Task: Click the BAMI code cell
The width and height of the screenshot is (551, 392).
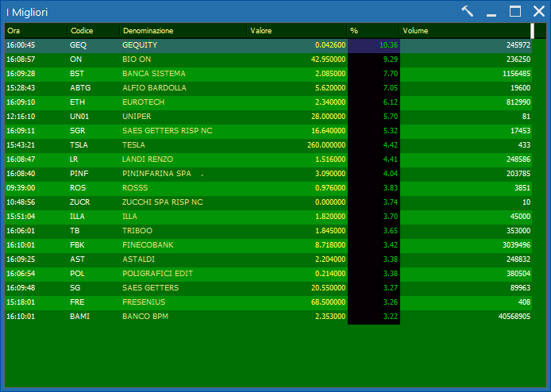Action: pos(79,317)
